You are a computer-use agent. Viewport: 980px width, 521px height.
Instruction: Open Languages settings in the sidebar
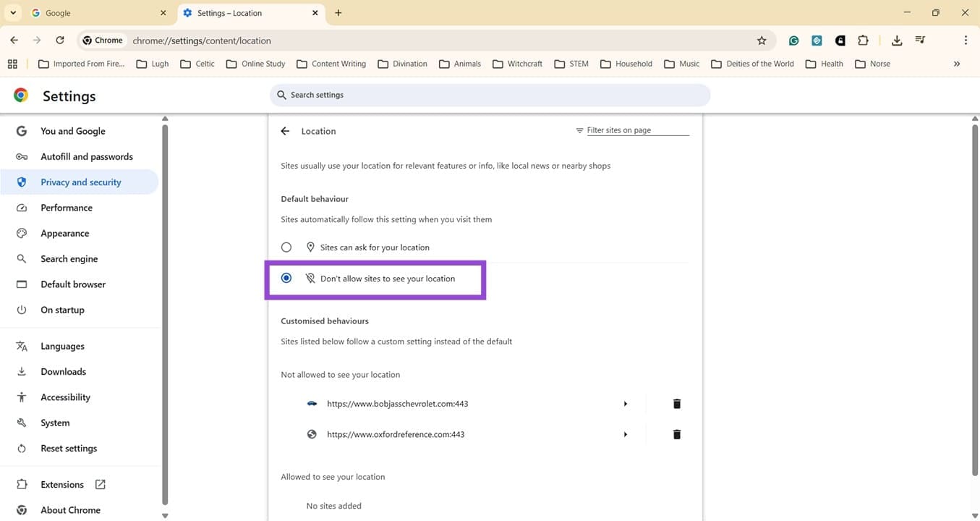(62, 346)
